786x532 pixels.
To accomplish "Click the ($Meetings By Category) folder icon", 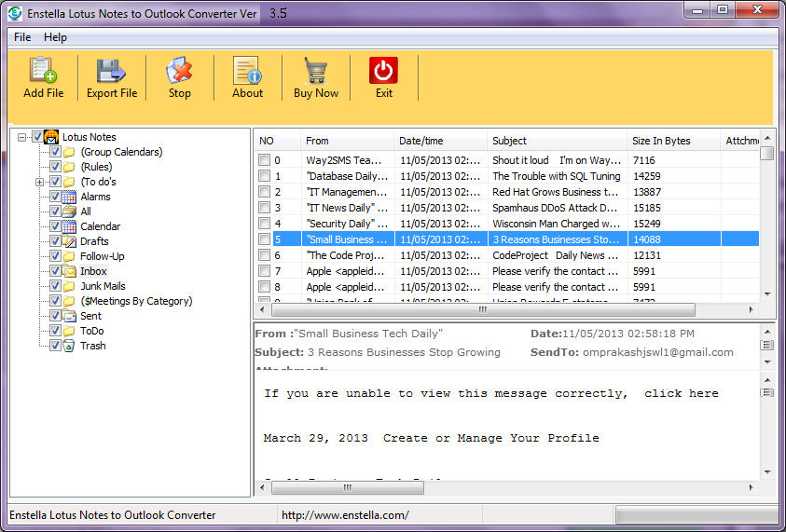I will [69, 301].
